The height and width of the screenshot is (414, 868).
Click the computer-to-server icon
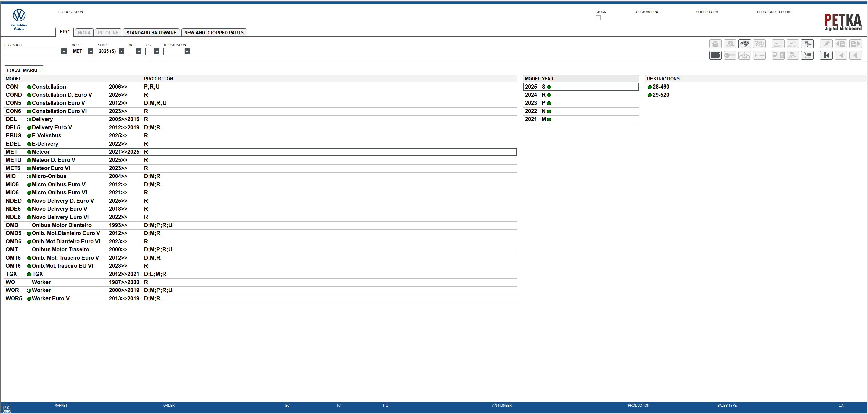click(x=778, y=55)
